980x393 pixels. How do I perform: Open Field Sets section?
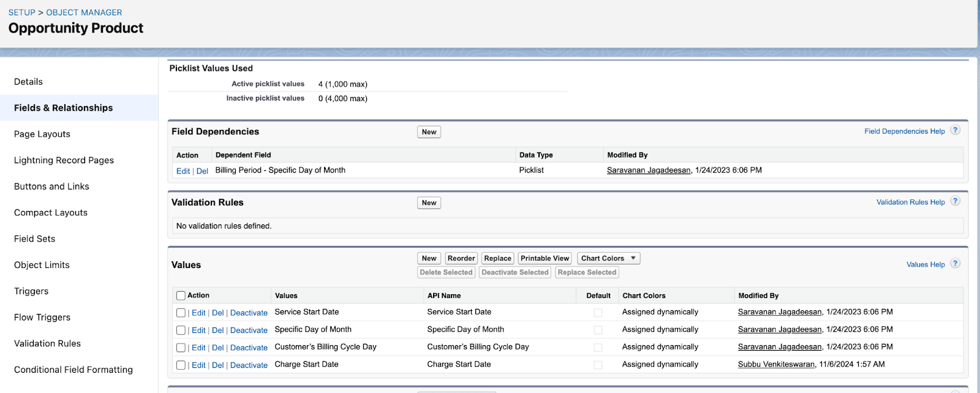pyautogui.click(x=34, y=239)
